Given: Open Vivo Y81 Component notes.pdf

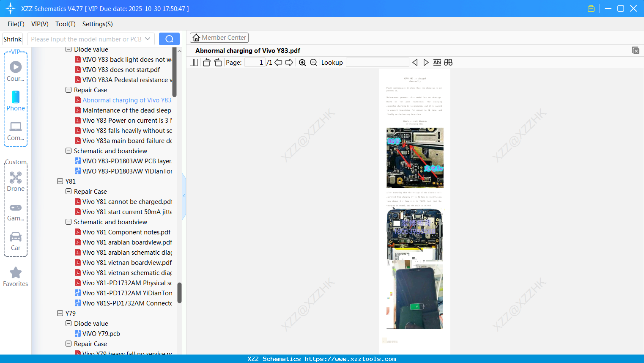Looking at the screenshot, I should 123,232.
